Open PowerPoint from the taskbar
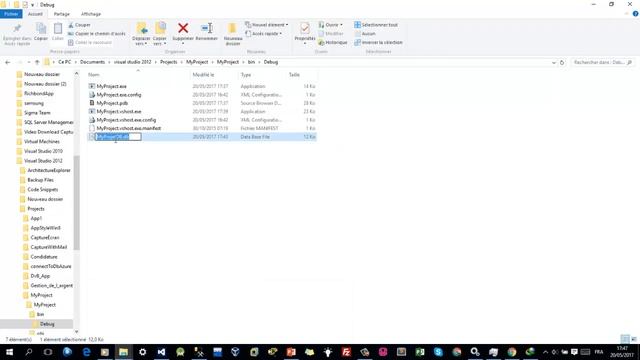Screen dimensions: 640x360 (x=291, y=352)
